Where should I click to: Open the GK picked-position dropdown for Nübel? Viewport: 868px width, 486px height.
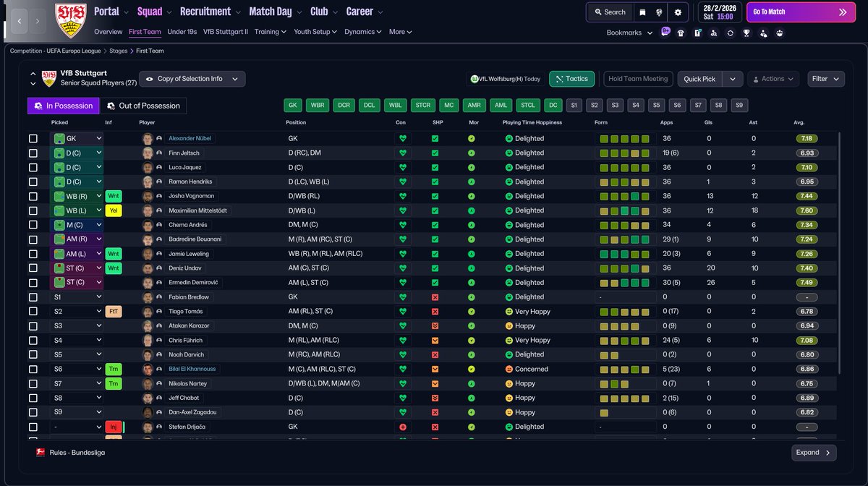click(x=77, y=138)
